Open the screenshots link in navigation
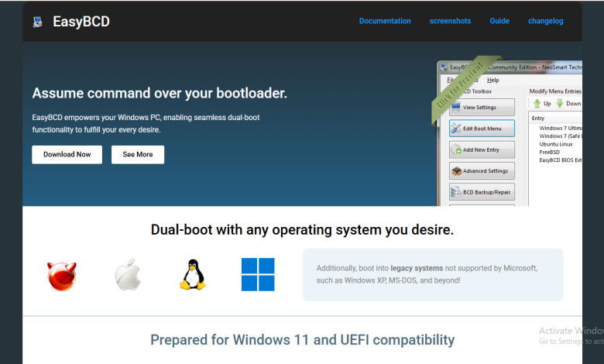The image size is (604, 364). 450,21
